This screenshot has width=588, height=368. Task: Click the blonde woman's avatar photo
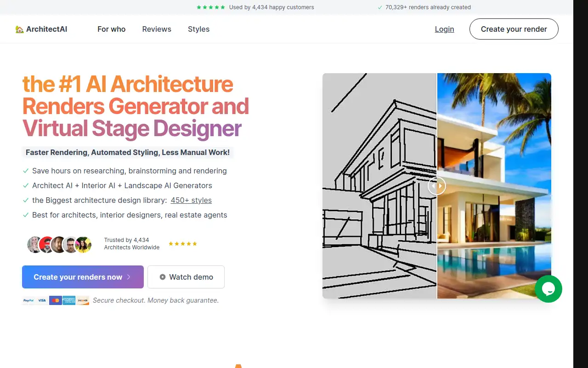[34, 245]
